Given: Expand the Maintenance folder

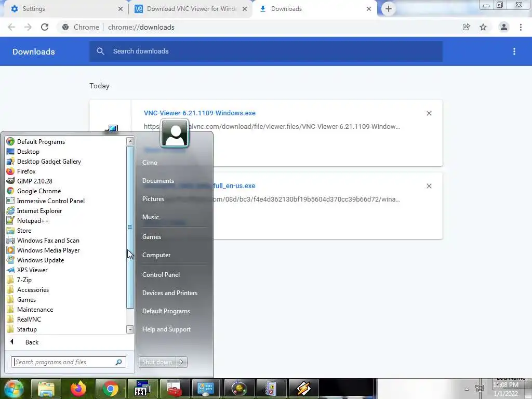Looking at the screenshot, I should click(x=35, y=309).
